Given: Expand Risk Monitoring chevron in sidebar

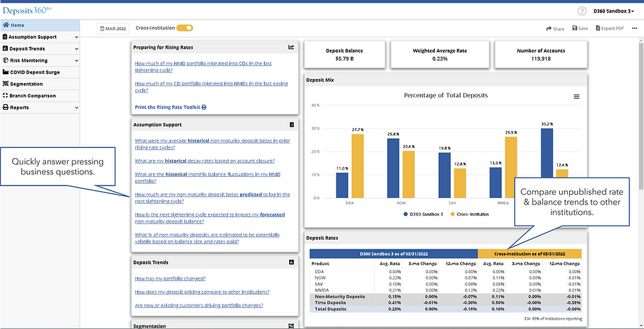Looking at the screenshot, I should [77, 61].
